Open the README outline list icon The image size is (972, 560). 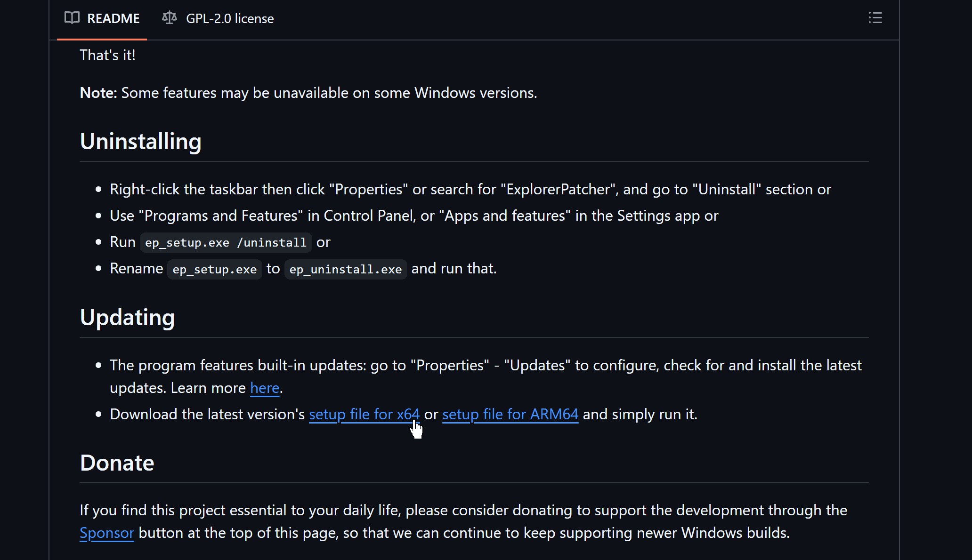click(875, 18)
